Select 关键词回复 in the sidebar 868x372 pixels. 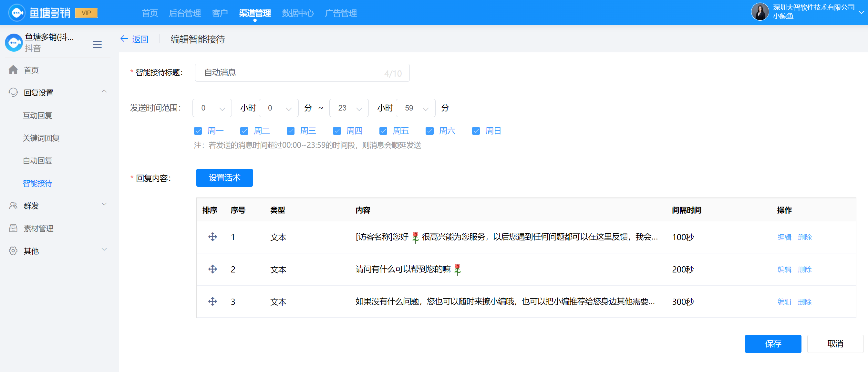[41, 138]
